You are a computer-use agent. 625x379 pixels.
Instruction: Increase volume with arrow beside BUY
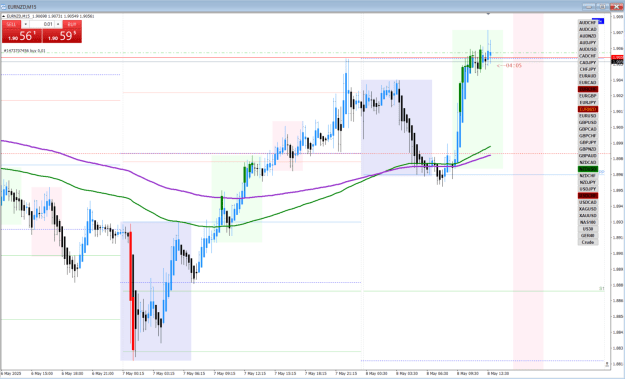pyautogui.click(x=58, y=24)
